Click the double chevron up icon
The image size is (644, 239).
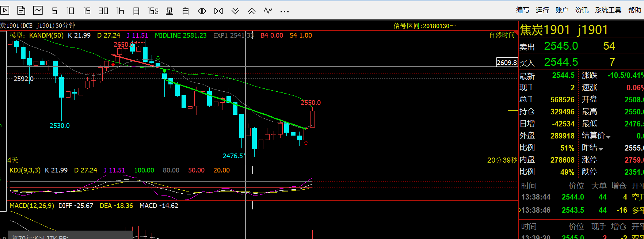252,11
